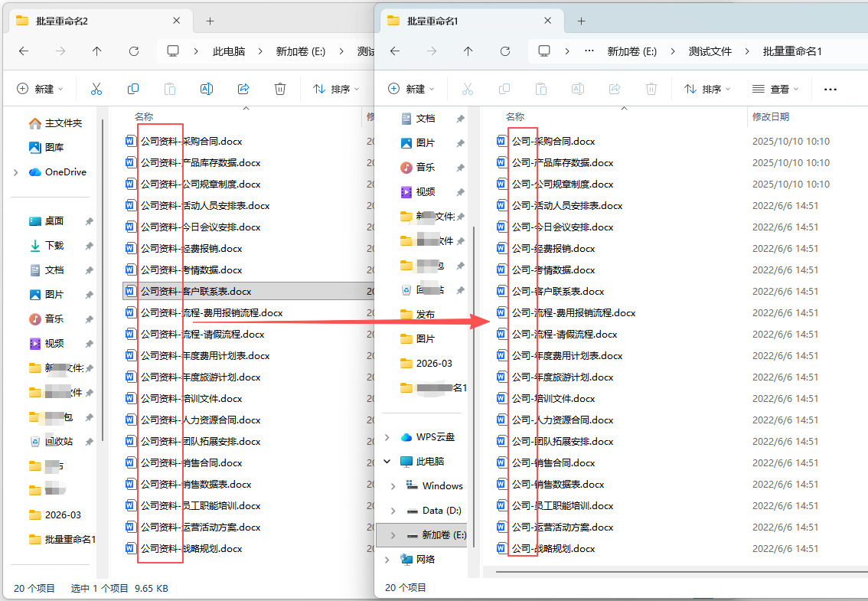
Task: Click Paste icon in 批量重命名2 window toolbar
Action: [170, 89]
